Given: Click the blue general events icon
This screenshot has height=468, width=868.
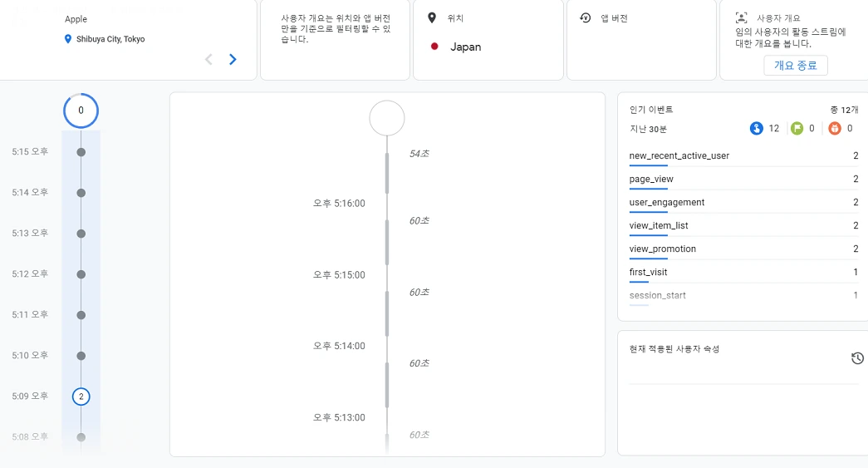Looking at the screenshot, I should (x=756, y=129).
